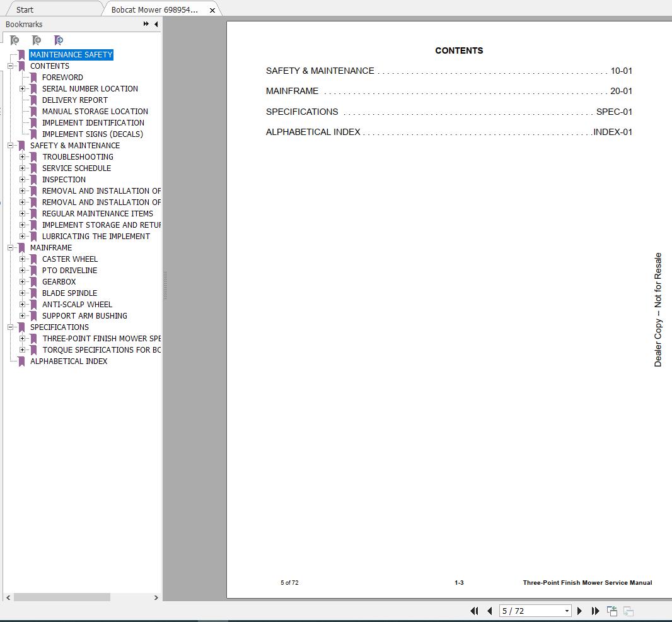Expand the CASTER WHEEL bookmark

(x=22, y=259)
